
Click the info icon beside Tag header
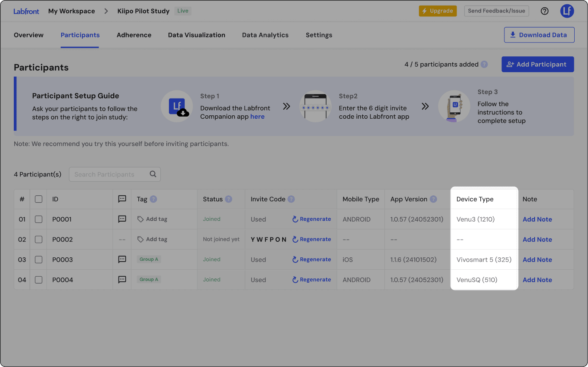(x=153, y=199)
